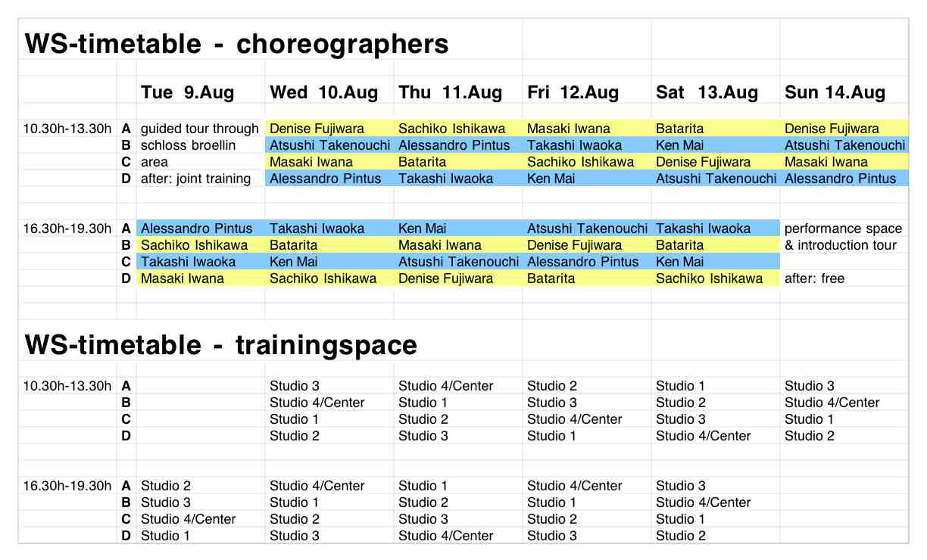
Task: Select the "schloss broellin" cell
Action: [x=188, y=145]
